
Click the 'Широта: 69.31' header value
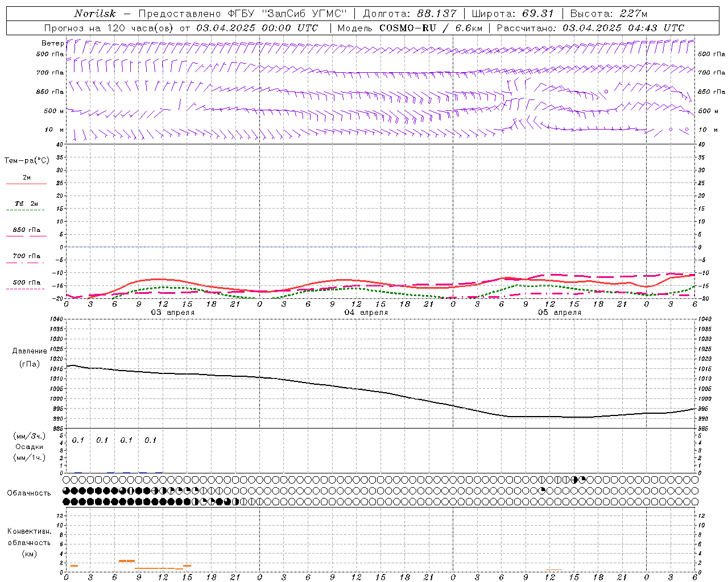click(512, 14)
